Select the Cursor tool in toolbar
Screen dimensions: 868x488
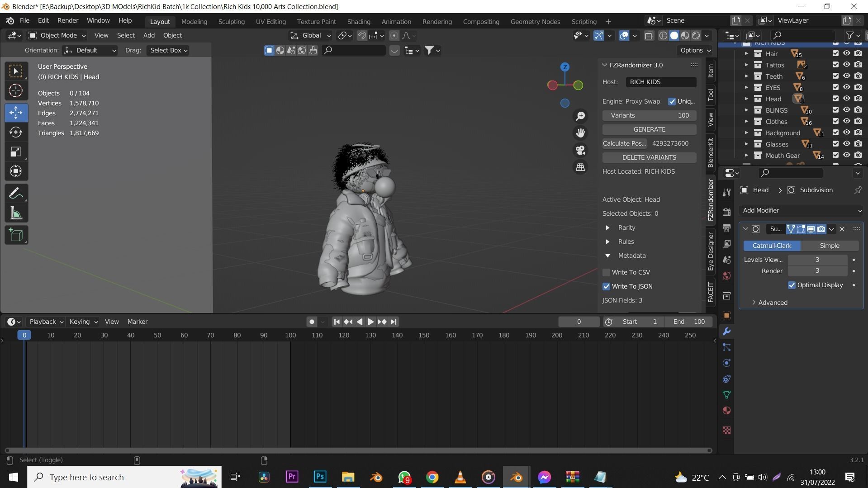click(16, 90)
